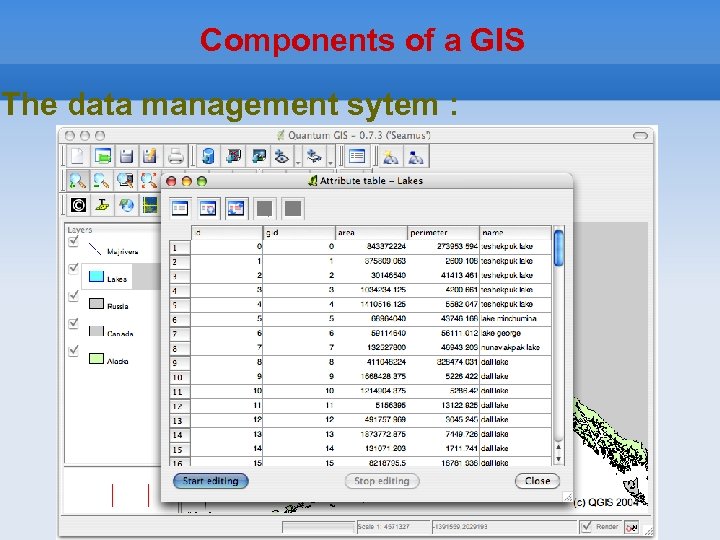Select the Zoom In magnifier tool
This screenshot has width=720, height=540.
[78, 180]
